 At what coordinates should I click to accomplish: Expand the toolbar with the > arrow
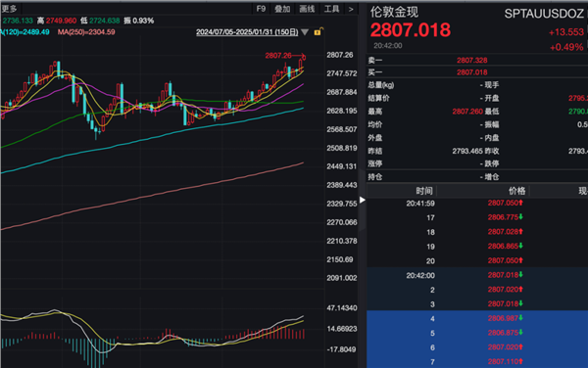[351, 9]
